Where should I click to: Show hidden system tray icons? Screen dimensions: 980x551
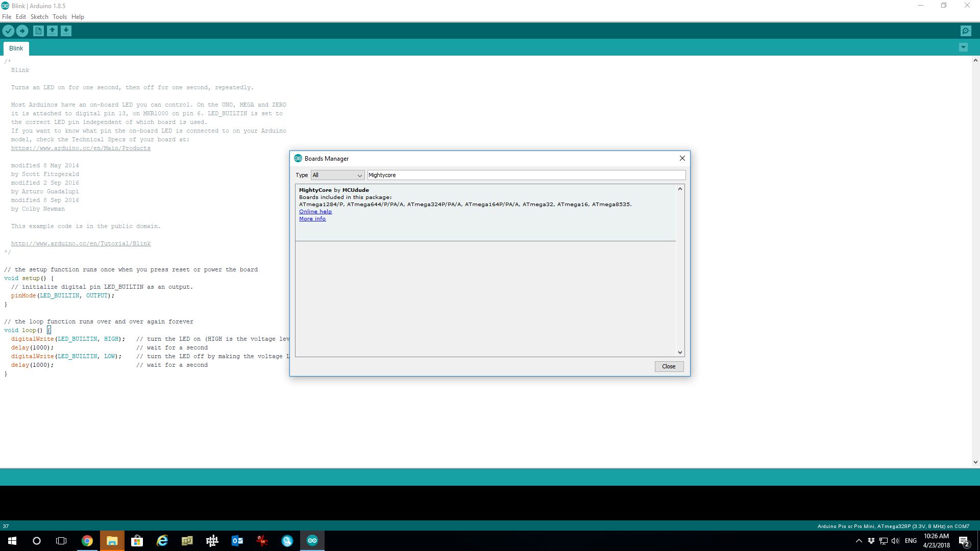coord(859,541)
